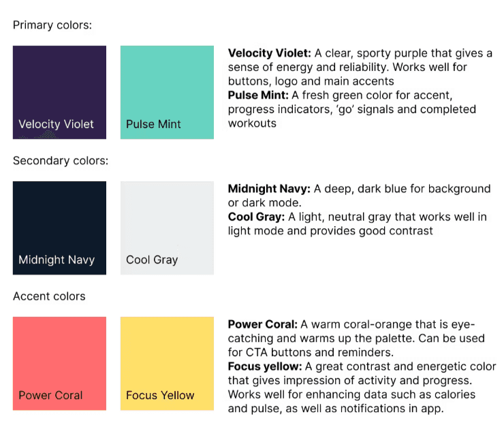The height and width of the screenshot is (425, 504).
Task: Click the 'Focus Yellow' label inside yellow swatch
Action: pyautogui.click(x=160, y=395)
